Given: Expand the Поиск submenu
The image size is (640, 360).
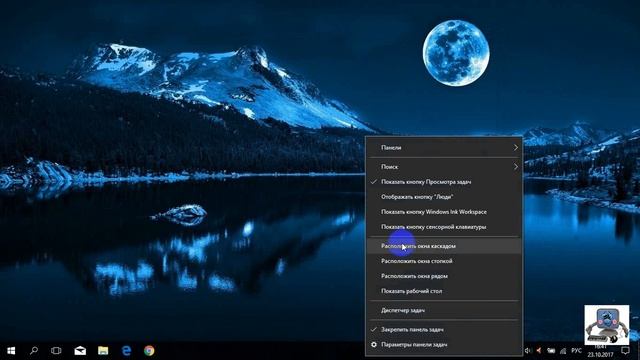Looking at the screenshot, I should (444, 167).
